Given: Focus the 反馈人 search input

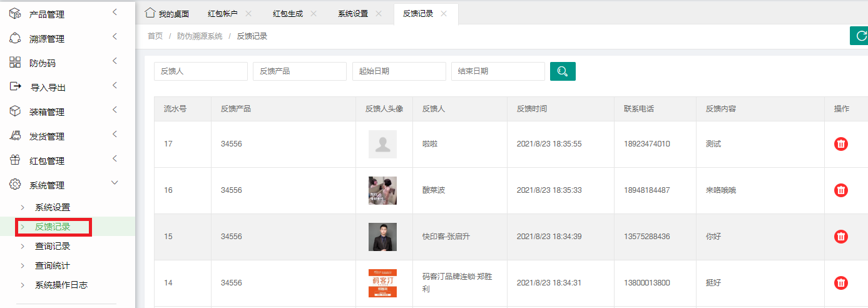Looking at the screenshot, I should tap(200, 71).
